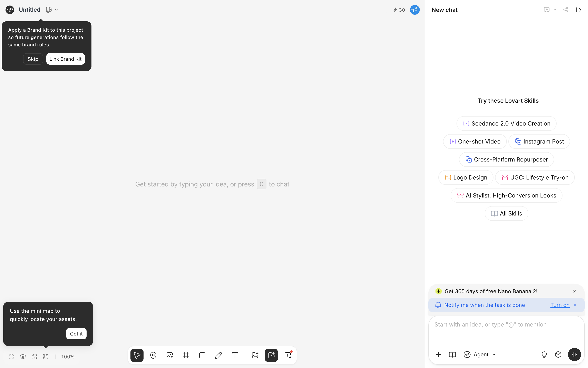
Task: Open the Lovart logo home menu
Action: click(10, 10)
